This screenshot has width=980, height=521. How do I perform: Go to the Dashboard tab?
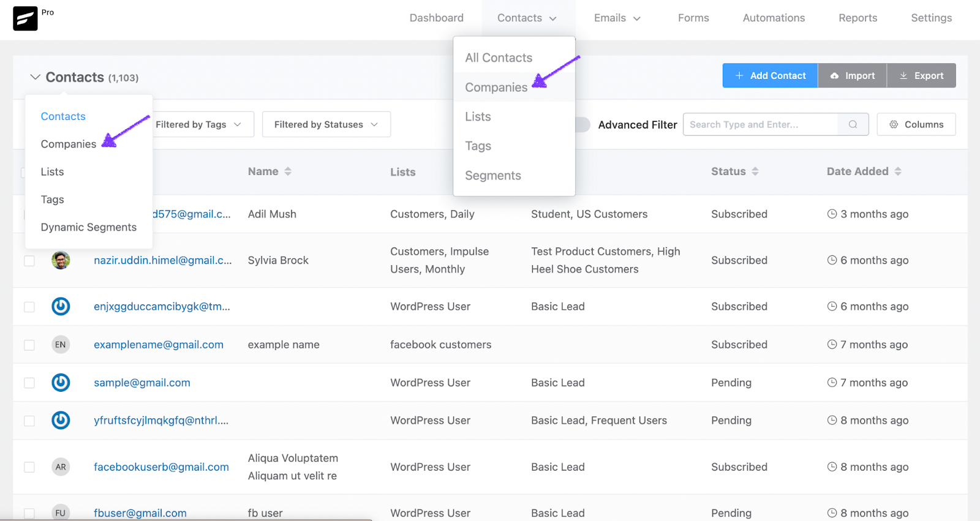tap(437, 18)
